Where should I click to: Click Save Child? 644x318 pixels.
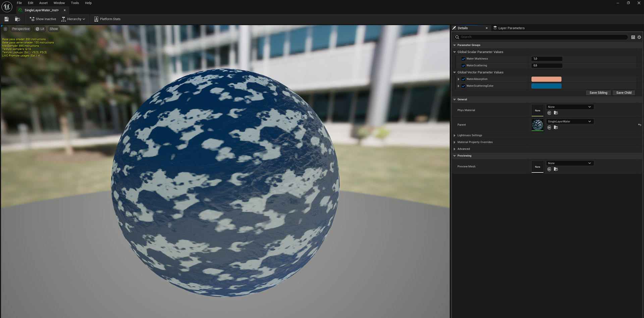coord(624,93)
